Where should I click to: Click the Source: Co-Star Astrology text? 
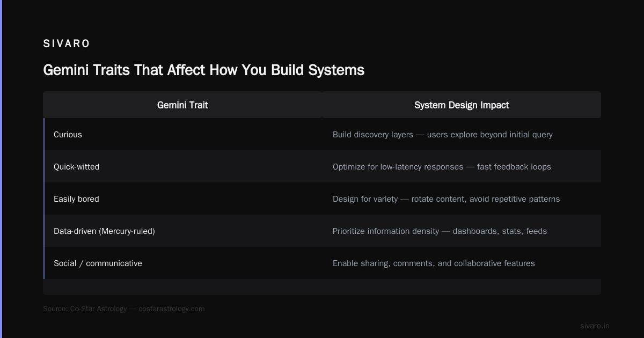pos(85,308)
